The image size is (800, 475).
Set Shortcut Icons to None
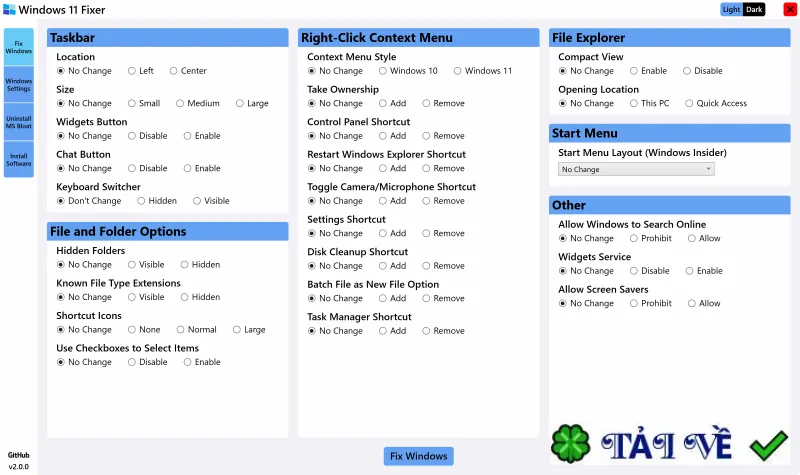coord(144,330)
